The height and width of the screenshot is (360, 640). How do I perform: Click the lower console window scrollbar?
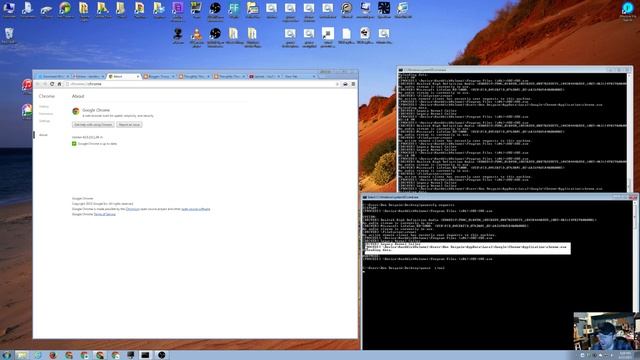(635, 274)
